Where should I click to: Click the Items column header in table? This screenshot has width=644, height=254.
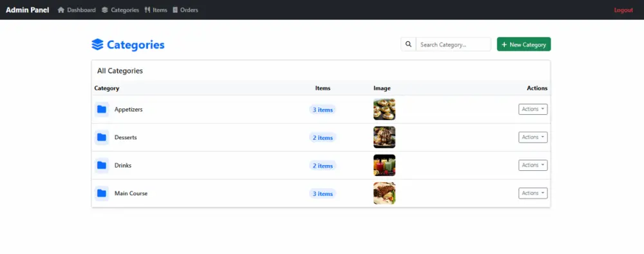tap(323, 88)
